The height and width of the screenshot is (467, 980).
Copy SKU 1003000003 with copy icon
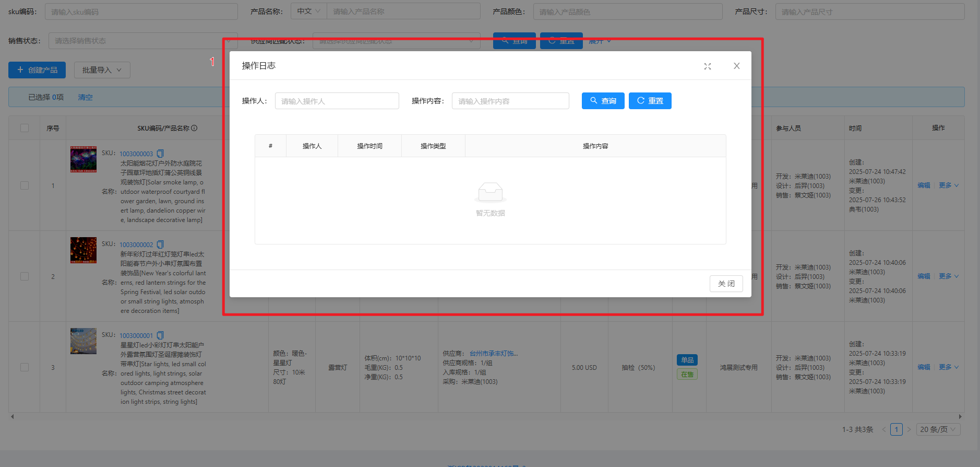point(160,154)
